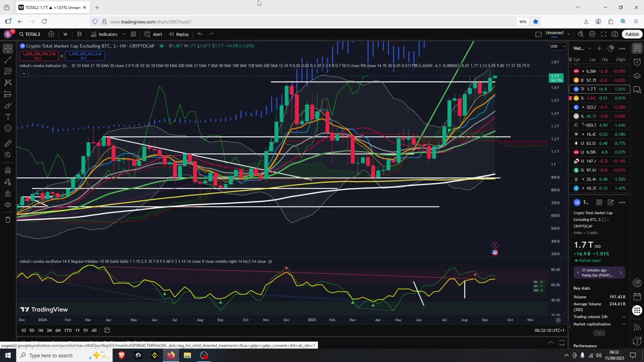Open the chats panel
Viewport: 644px width, 362px height.
(x=637, y=90)
